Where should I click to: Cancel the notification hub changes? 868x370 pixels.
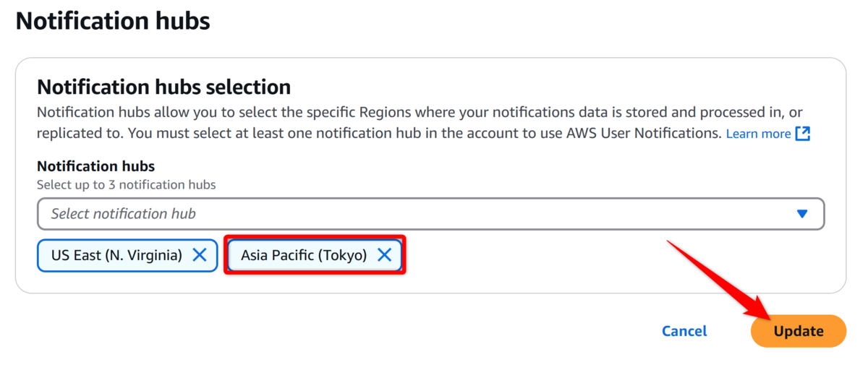click(x=684, y=331)
